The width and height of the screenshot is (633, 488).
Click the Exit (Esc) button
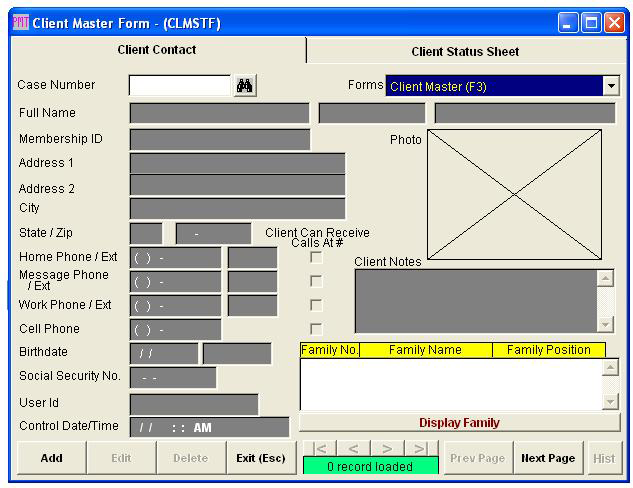260,458
